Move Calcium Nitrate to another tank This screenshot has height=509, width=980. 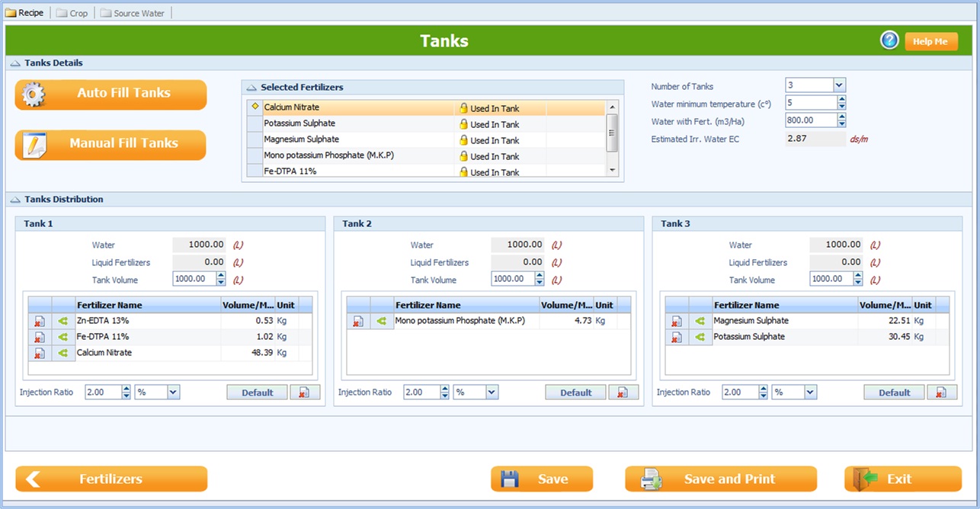click(x=63, y=353)
